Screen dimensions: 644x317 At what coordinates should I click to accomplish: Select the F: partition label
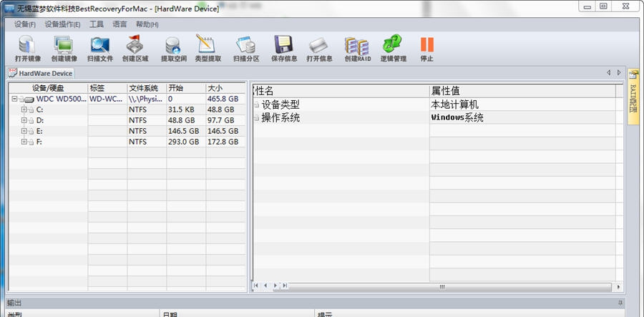39,142
